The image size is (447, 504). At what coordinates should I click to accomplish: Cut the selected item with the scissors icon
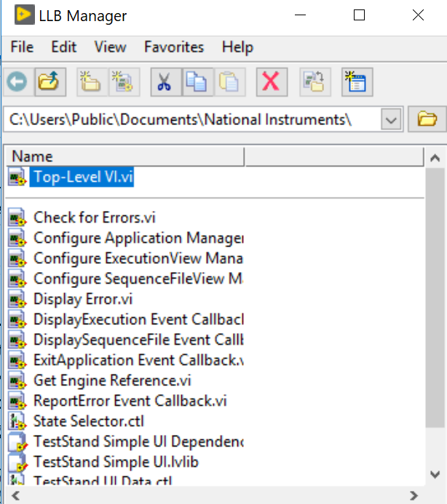(x=166, y=82)
